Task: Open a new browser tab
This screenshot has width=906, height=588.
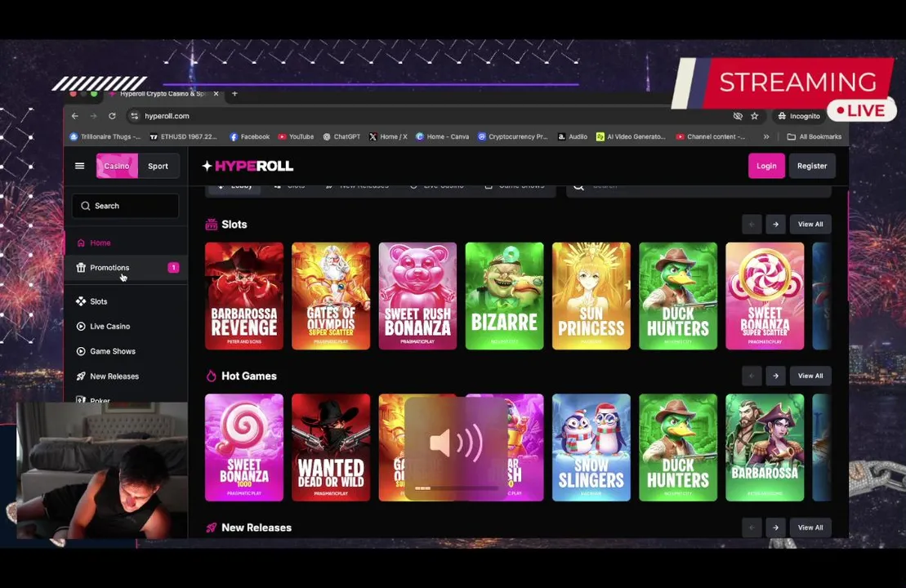Action: tap(234, 94)
